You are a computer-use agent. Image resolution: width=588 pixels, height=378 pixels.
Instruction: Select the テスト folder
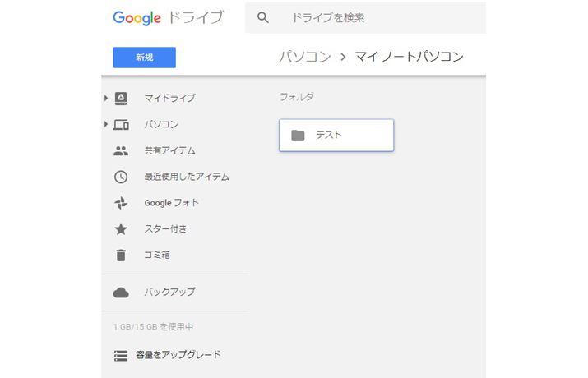336,136
